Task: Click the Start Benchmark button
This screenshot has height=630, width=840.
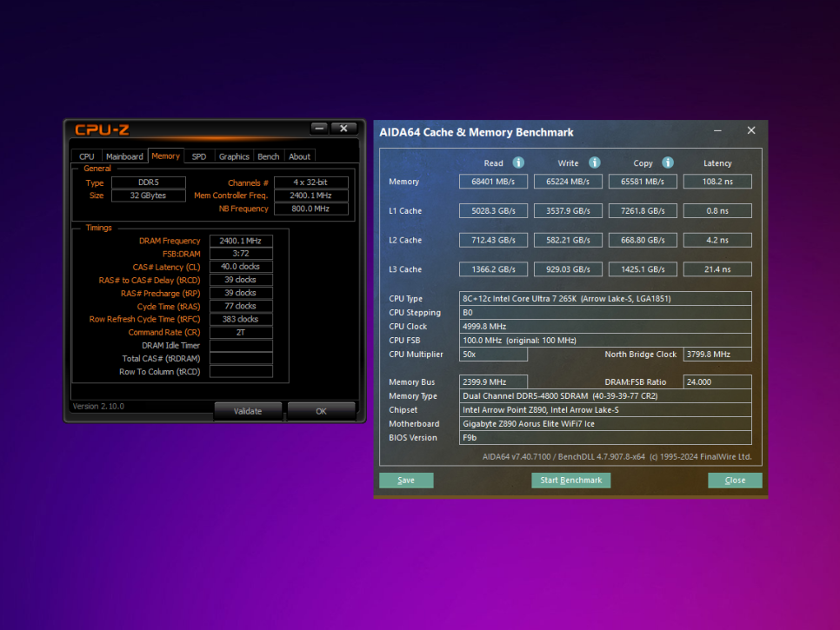Action: coord(570,481)
